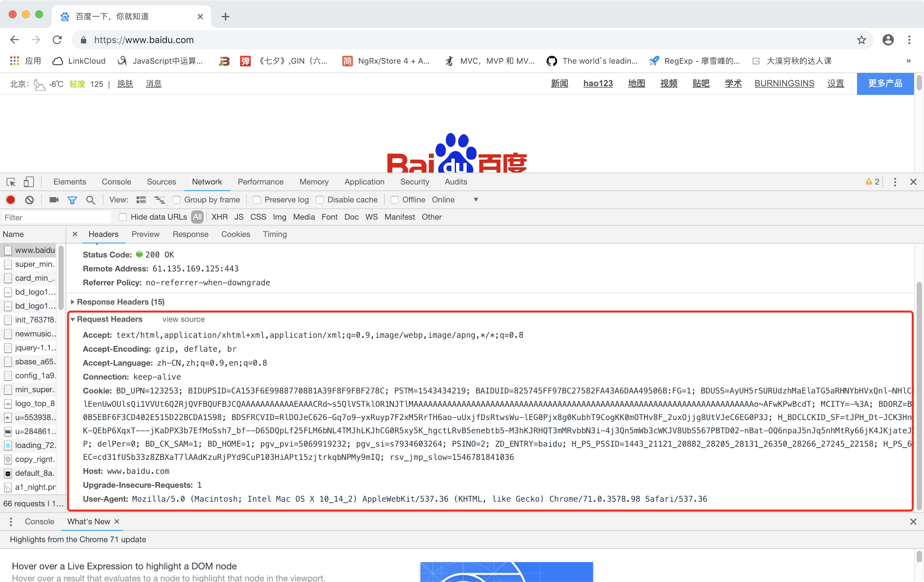Show hidden bookmarks overflow chevron
924x582 pixels.
tap(909, 61)
